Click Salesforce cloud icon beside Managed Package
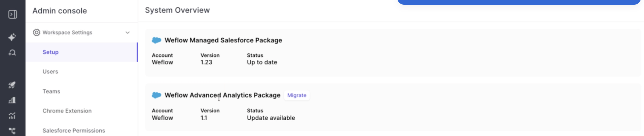The height and width of the screenshot is (136, 644). tap(157, 40)
